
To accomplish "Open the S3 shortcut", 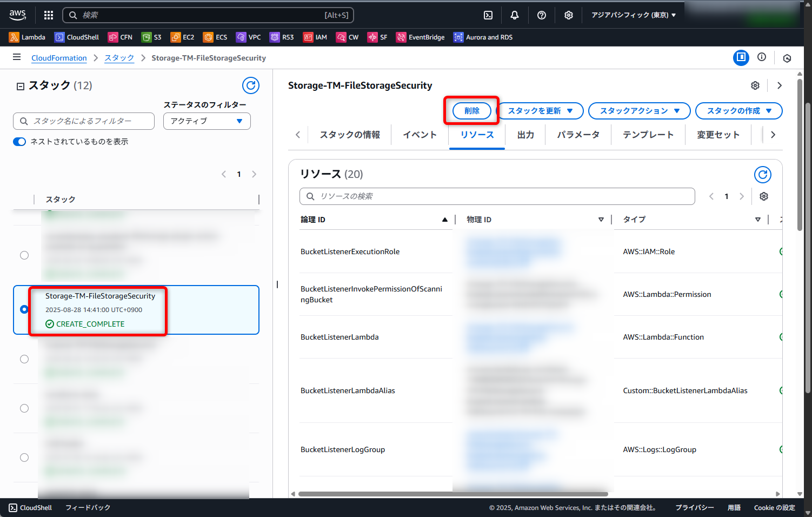I will coord(151,37).
